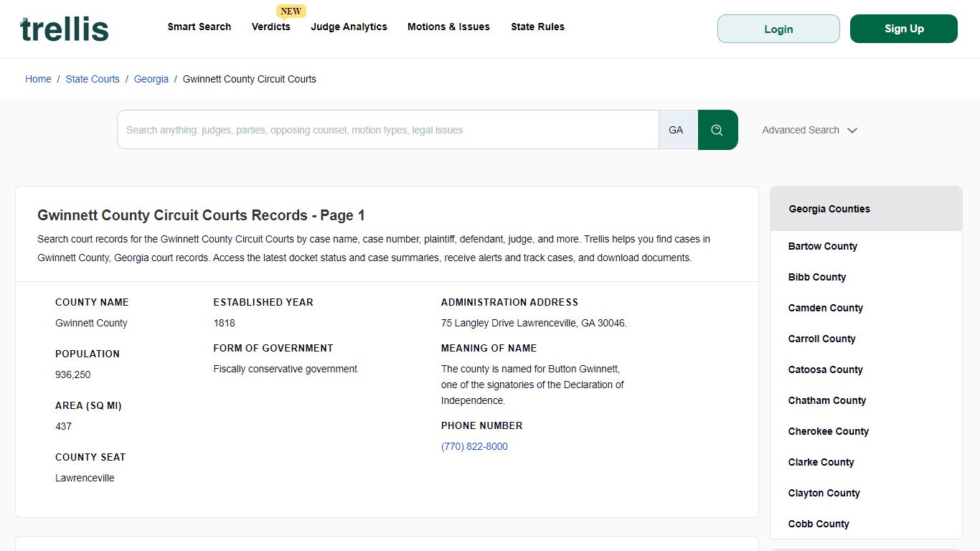Viewport: 980px width, 551px height.
Task: Select Cherokee County in sidebar
Action: tap(829, 431)
